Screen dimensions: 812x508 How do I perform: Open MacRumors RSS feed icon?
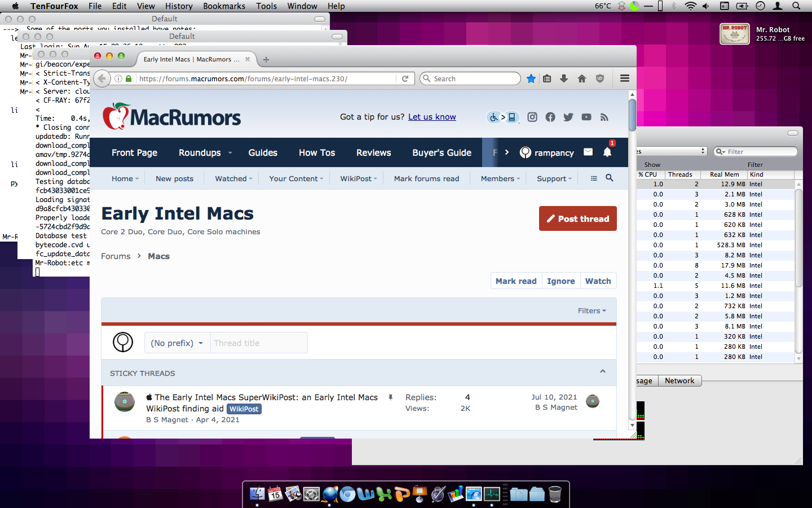coord(604,117)
